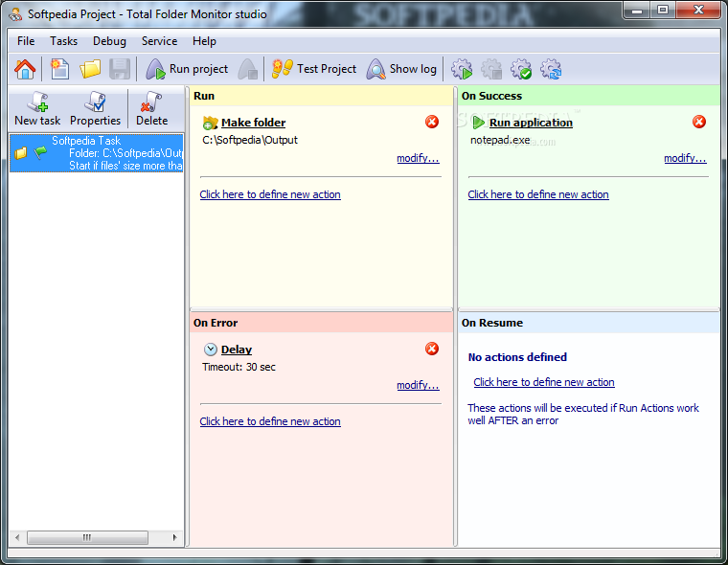
Task: Click the left scroll arrow of task list
Action: pyautogui.click(x=17, y=537)
